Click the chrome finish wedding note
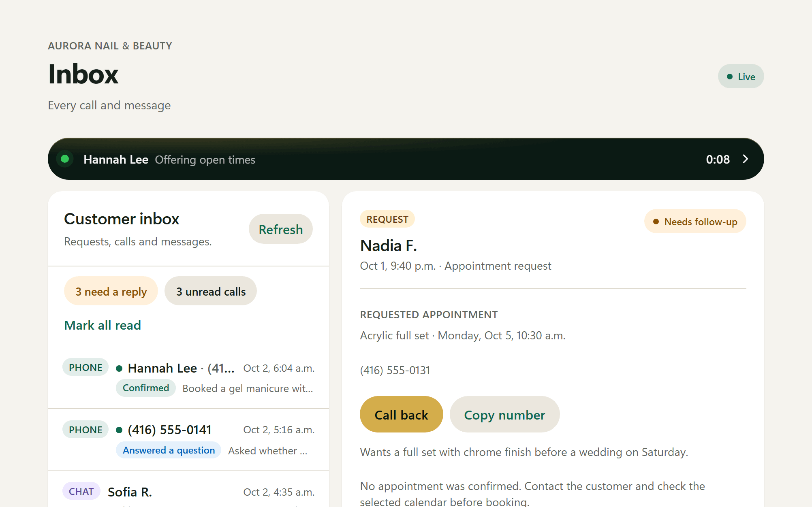This screenshot has height=507, width=812. point(524,452)
